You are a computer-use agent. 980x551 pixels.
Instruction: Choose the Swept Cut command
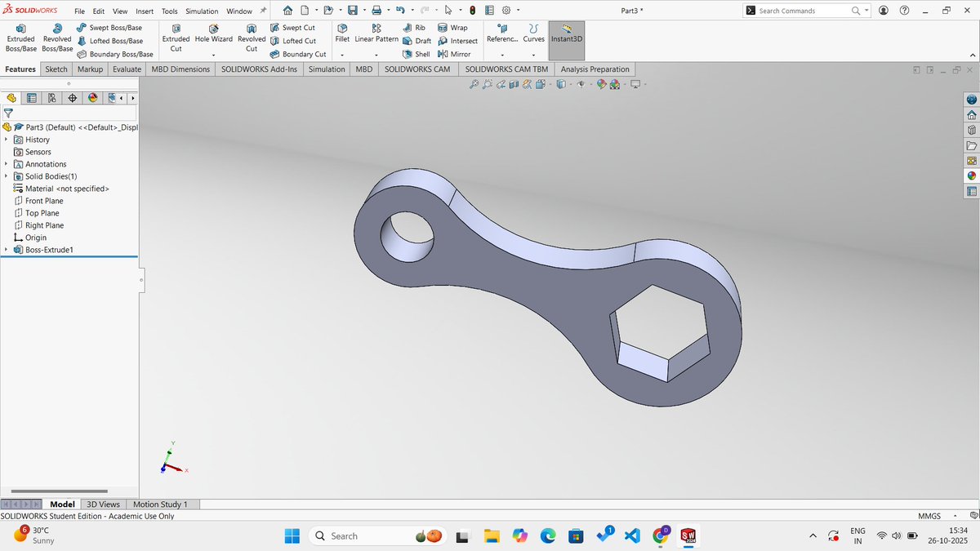point(292,28)
